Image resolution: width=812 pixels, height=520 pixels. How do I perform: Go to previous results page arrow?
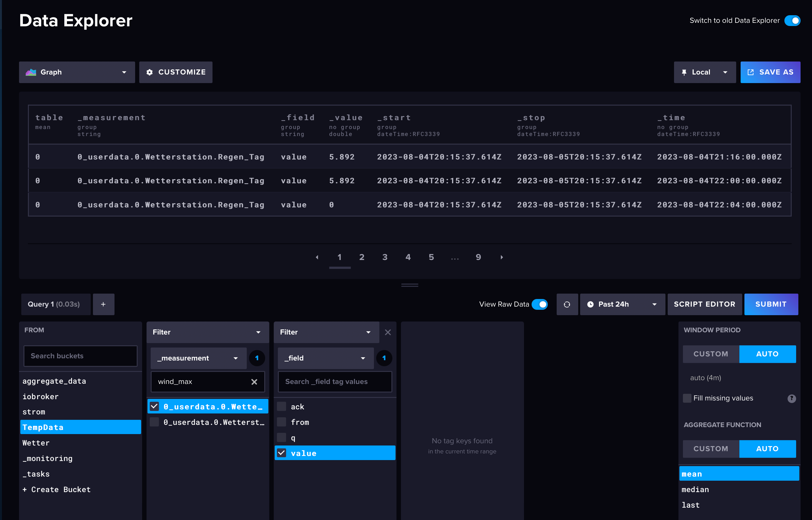click(317, 257)
